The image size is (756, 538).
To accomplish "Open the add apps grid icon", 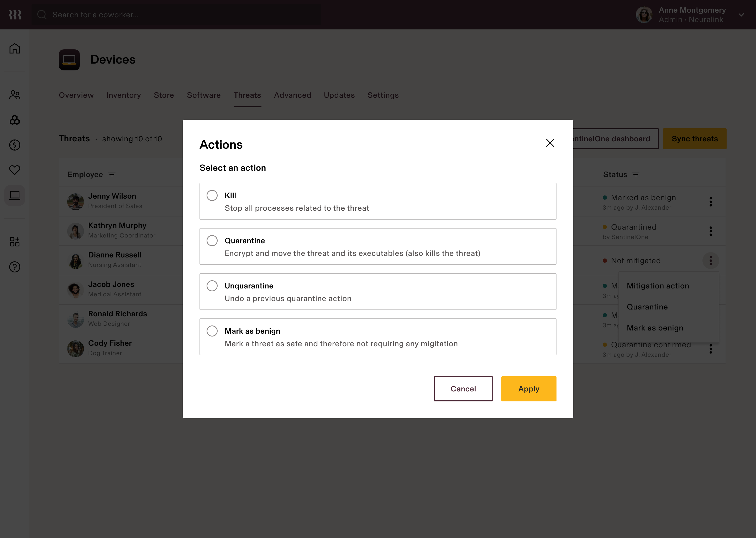I will pos(14,241).
